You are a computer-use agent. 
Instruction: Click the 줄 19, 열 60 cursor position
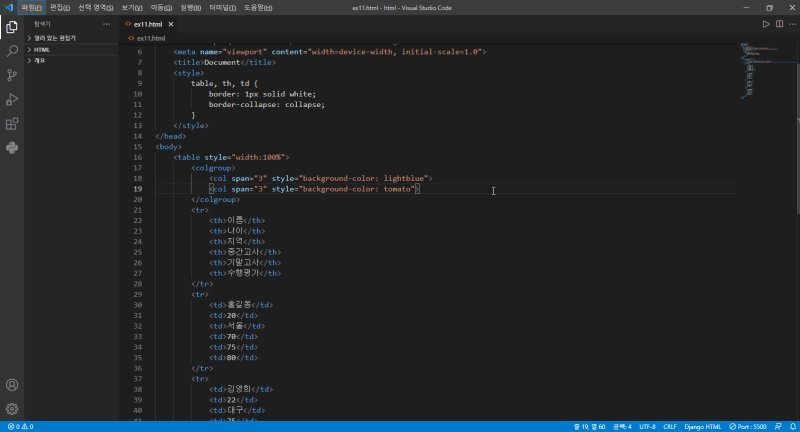[x=589, y=426]
